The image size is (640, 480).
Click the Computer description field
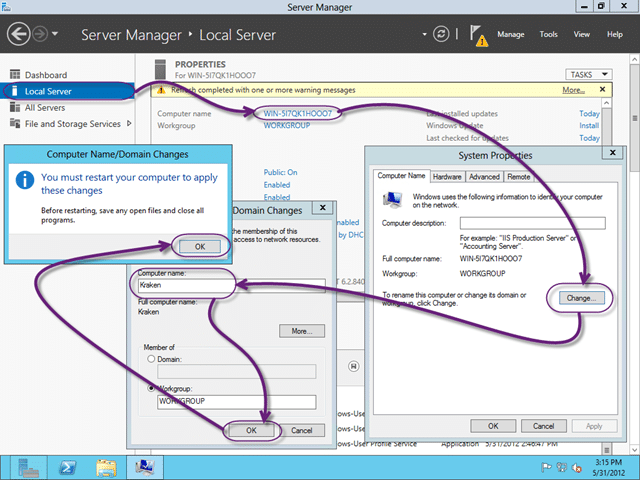coord(533,223)
